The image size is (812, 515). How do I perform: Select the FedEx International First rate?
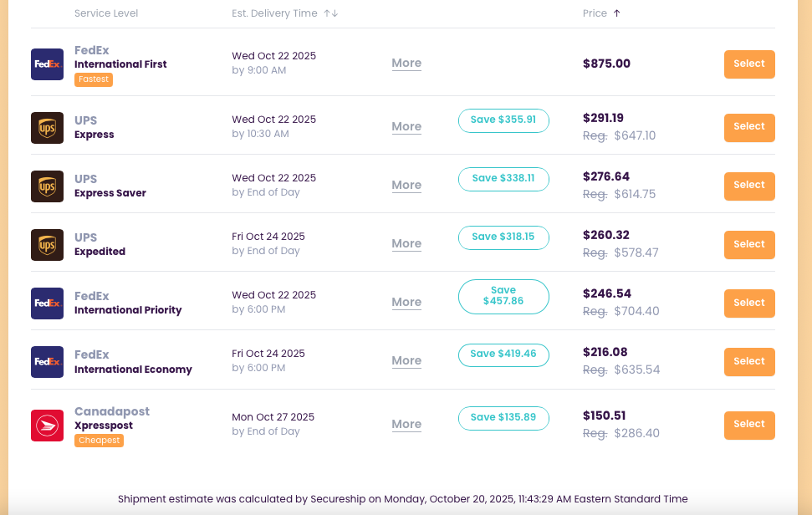[x=749, y=64]
